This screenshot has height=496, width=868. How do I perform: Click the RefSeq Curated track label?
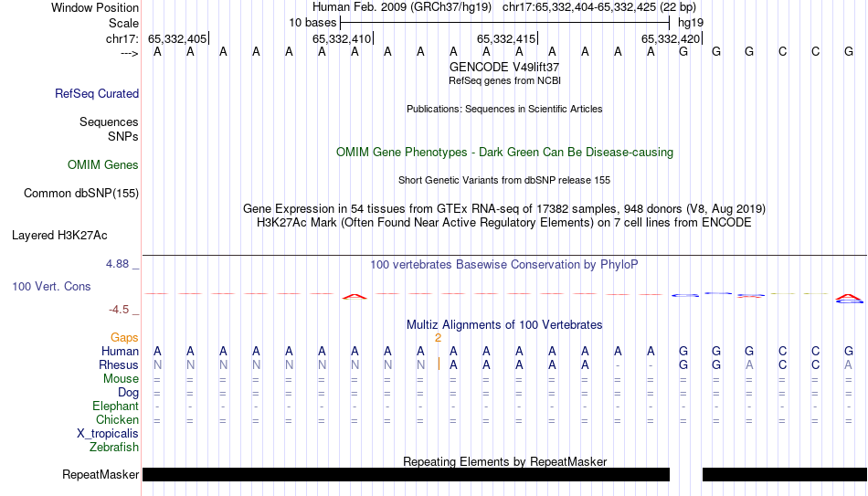click(x=97, y=93)
